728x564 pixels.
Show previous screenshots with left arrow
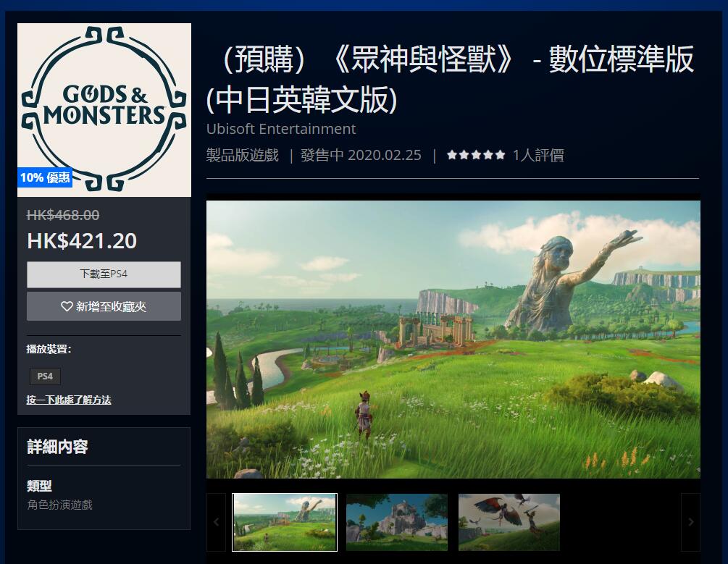coord(216,522)
